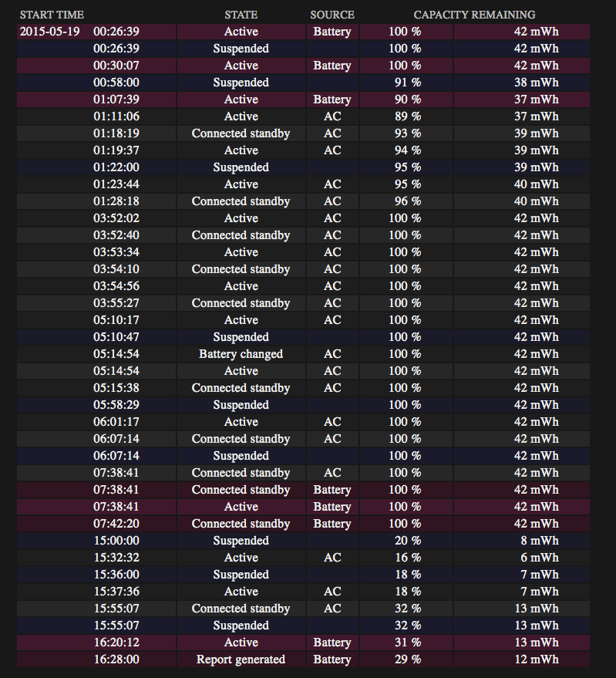Screen dimensions: 616x678
Task: Click the 8 mWh capacity value
Action: [x=541, y=541]
